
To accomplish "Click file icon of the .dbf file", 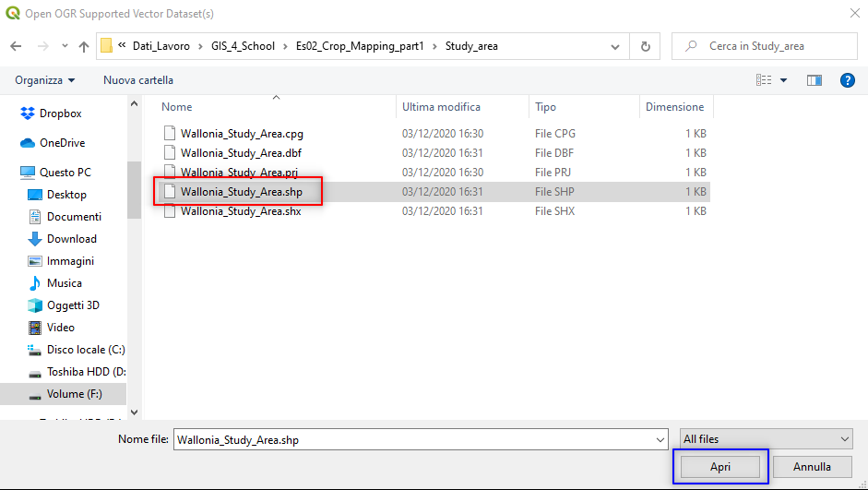I will point(170,152).
